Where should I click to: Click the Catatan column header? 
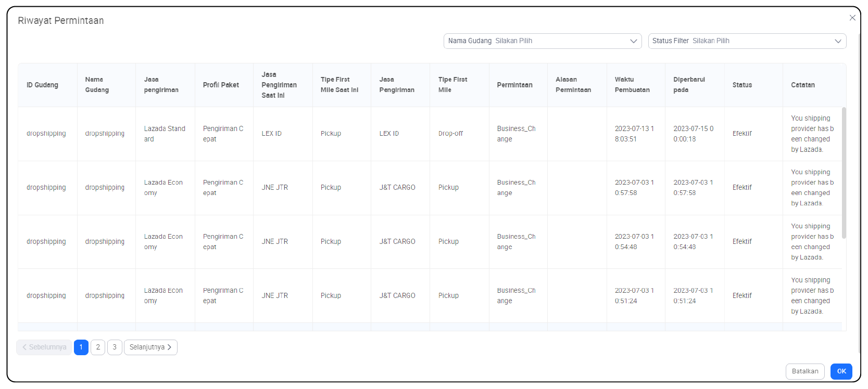[x=803, y=85]
